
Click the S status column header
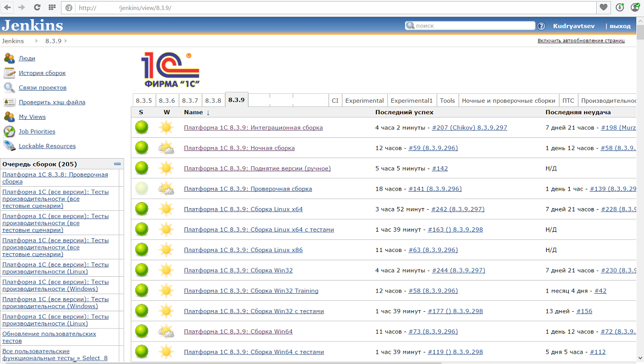141,112
